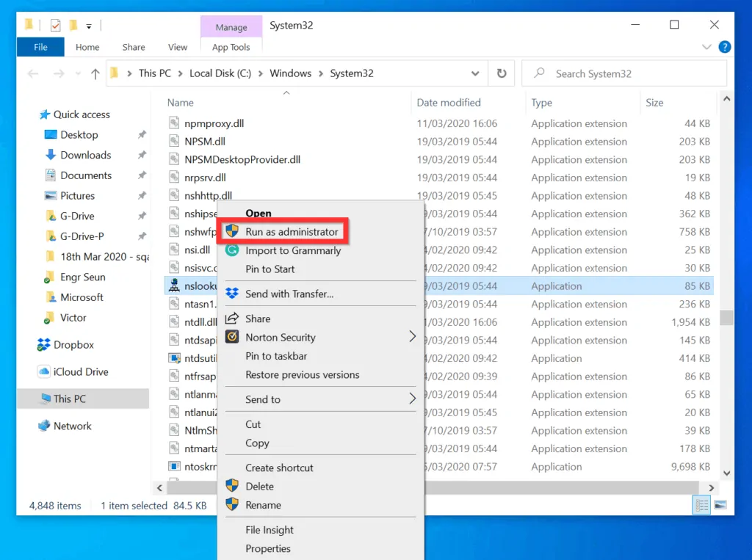Open the View ribbon tab
The width and height of the screenshot is (752, 560).
point(178,47)
